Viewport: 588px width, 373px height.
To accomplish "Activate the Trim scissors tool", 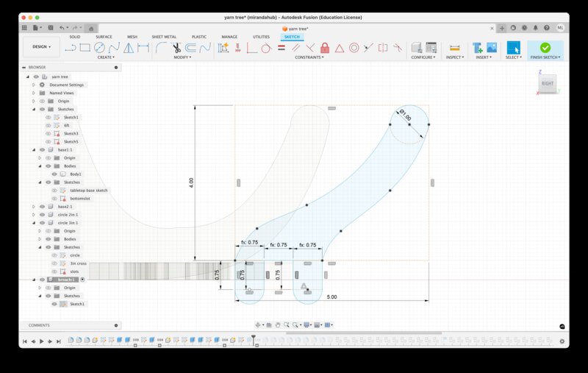I will [x=176, y=48].
